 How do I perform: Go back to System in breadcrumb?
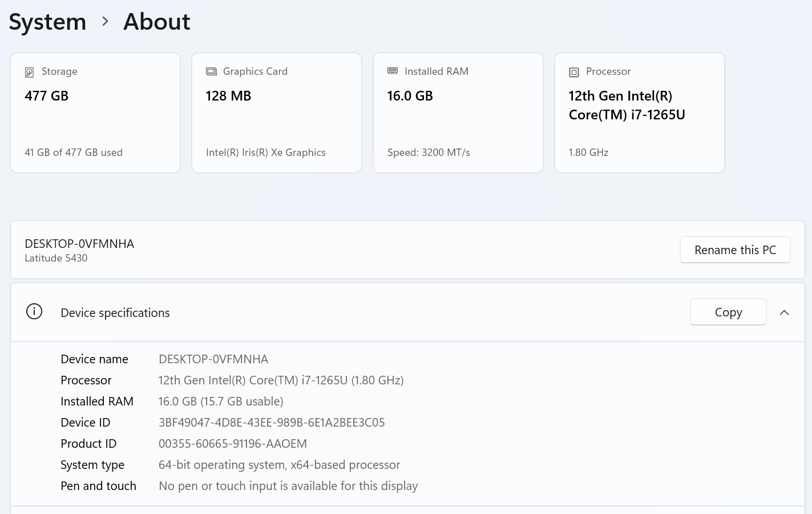pos(47,22)
